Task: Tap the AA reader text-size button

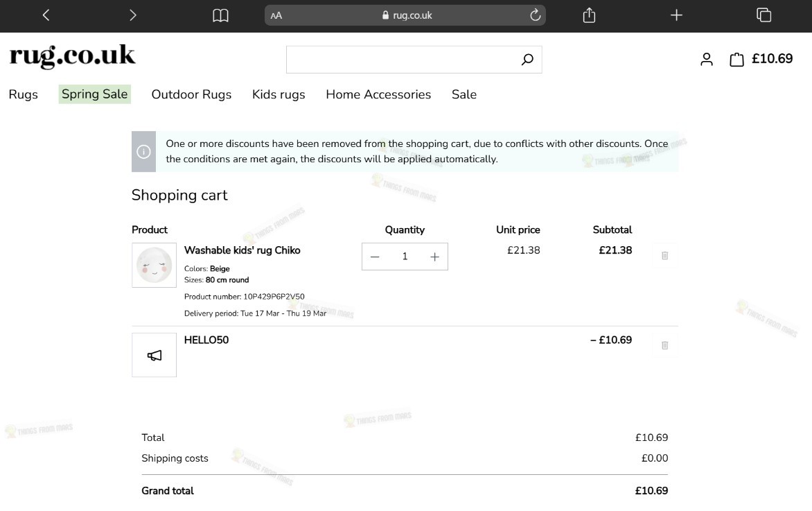Action: tap(276, 15)
